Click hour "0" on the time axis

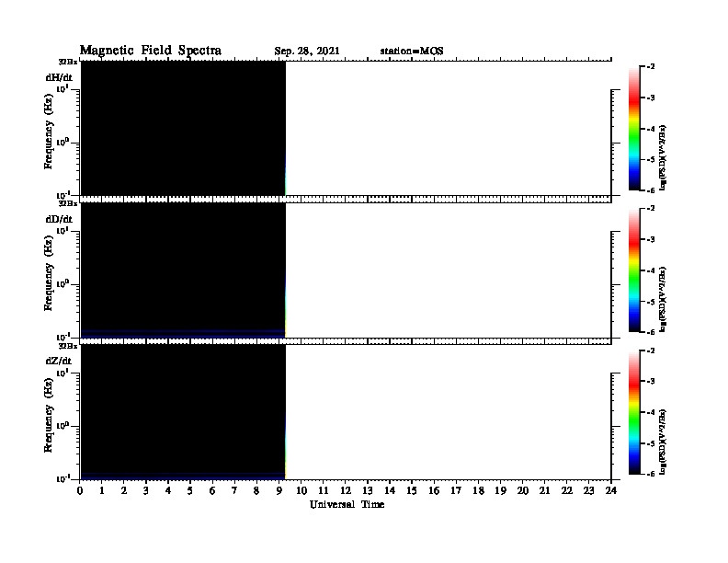click(80, 490)
